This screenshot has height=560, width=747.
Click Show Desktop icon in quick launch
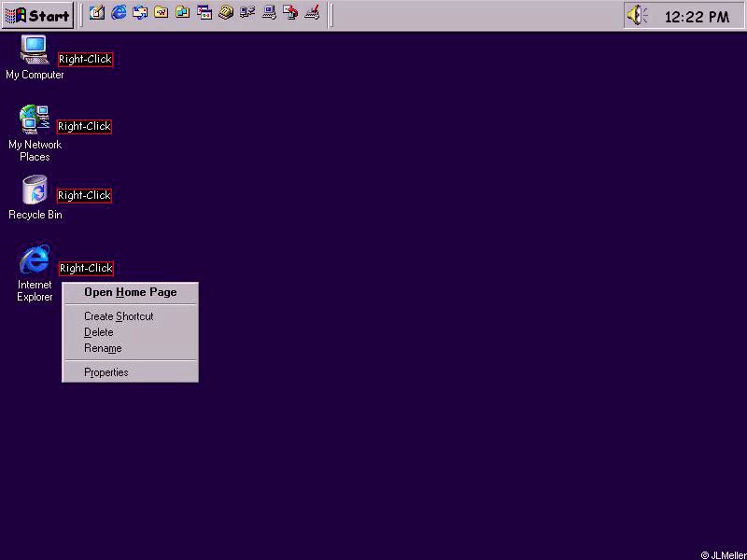[x=97, y=13]
